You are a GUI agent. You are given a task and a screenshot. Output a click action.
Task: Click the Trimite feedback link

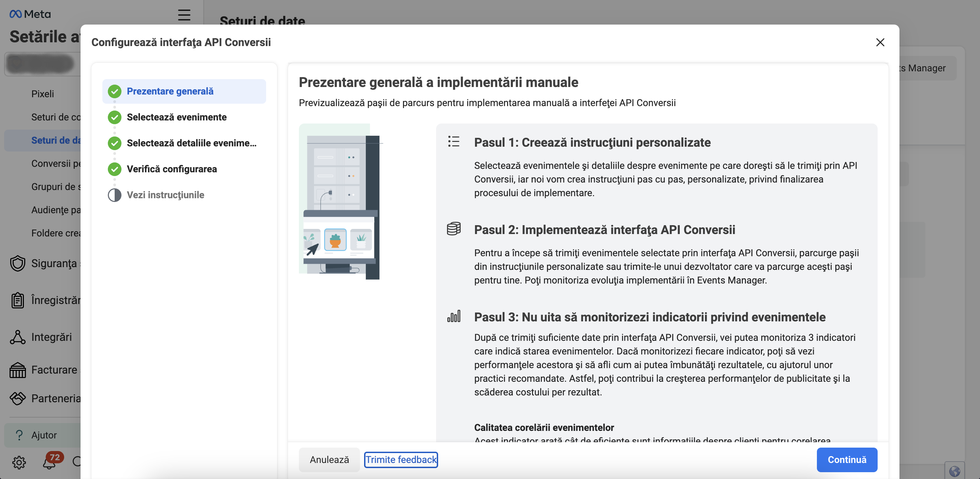coord(401,459)
